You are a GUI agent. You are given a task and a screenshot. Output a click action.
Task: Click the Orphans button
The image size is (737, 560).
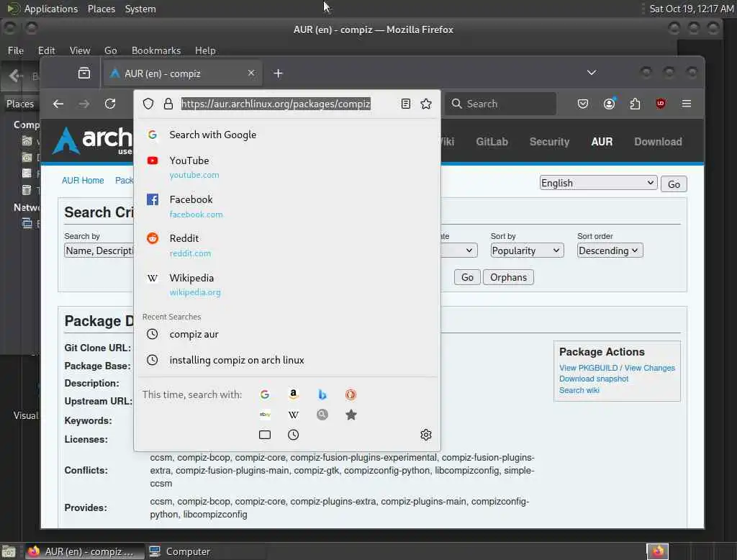pyautogui.click(x=508, y=277)
